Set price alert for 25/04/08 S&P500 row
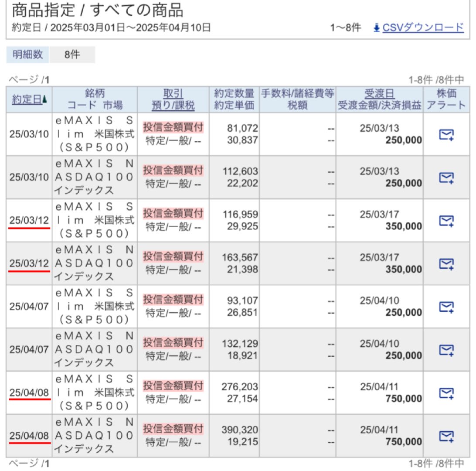Image resolution: width=476 pixels, height=471 pixels. point(446,393)
